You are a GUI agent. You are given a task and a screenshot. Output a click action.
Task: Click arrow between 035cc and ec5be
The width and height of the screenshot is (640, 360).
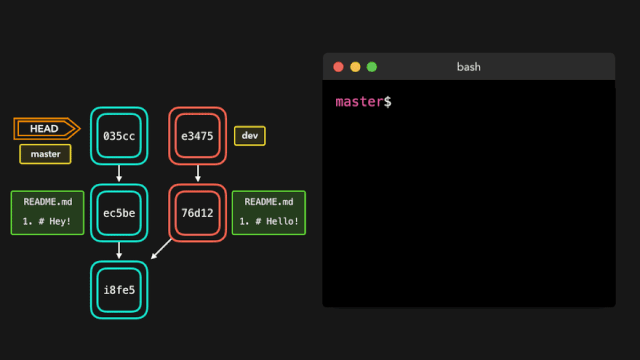pos(119,173)
